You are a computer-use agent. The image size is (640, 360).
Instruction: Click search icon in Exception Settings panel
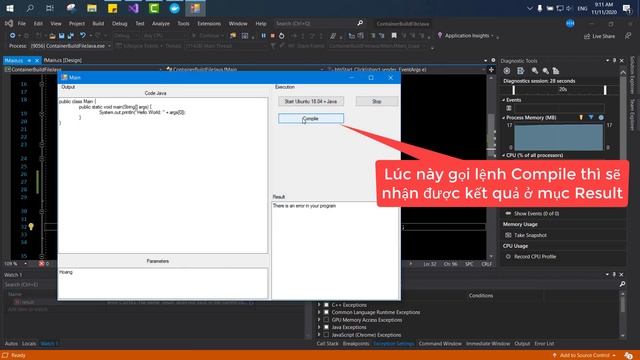click(x=622, y=284)
